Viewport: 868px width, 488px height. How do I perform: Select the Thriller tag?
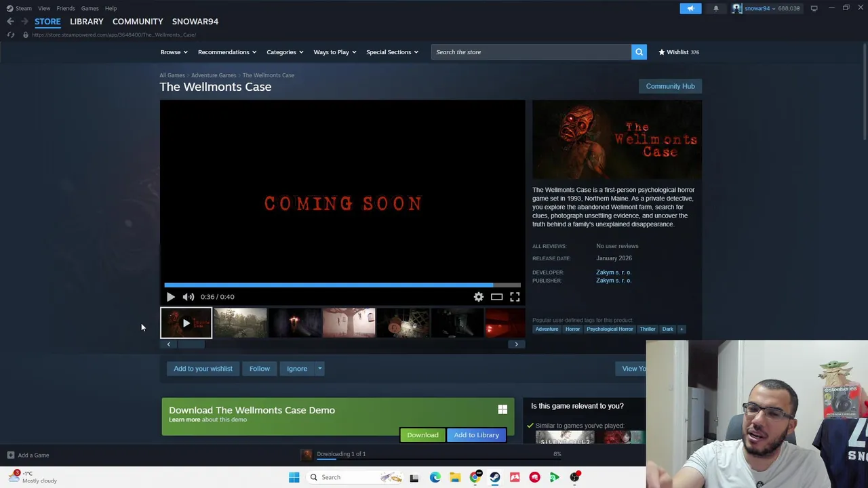coord(648,329)
